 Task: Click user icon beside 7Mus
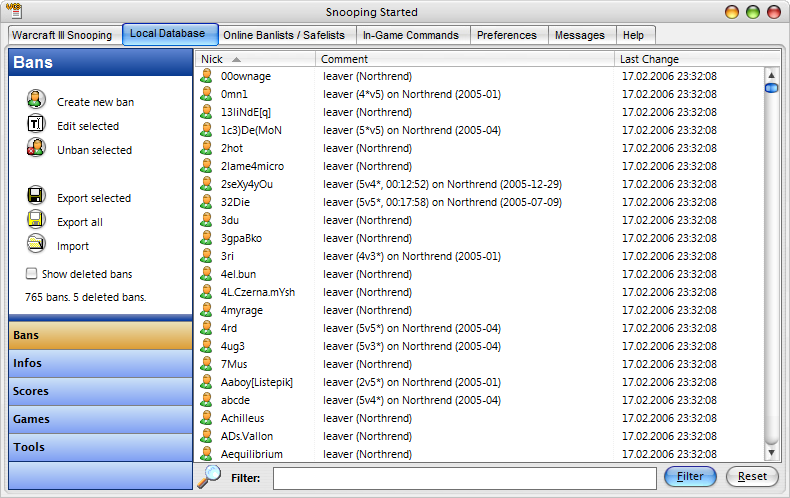point(206,364)
